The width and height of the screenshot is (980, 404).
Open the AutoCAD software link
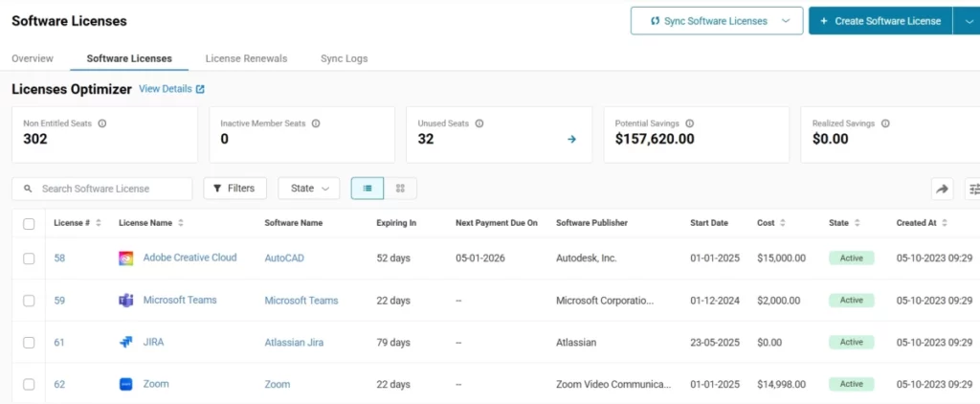[284, 258]
